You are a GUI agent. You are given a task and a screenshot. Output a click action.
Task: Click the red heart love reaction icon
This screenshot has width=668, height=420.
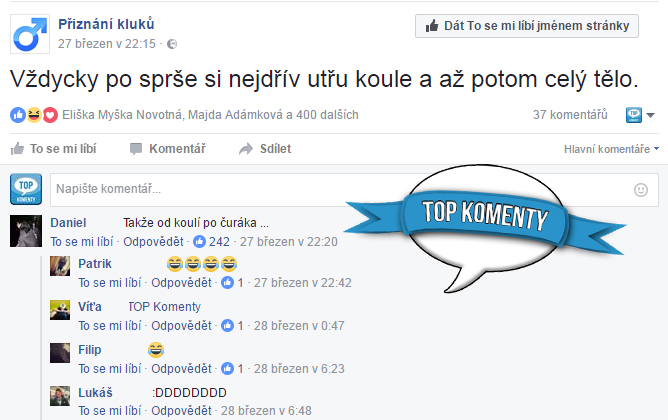(50, 115)
